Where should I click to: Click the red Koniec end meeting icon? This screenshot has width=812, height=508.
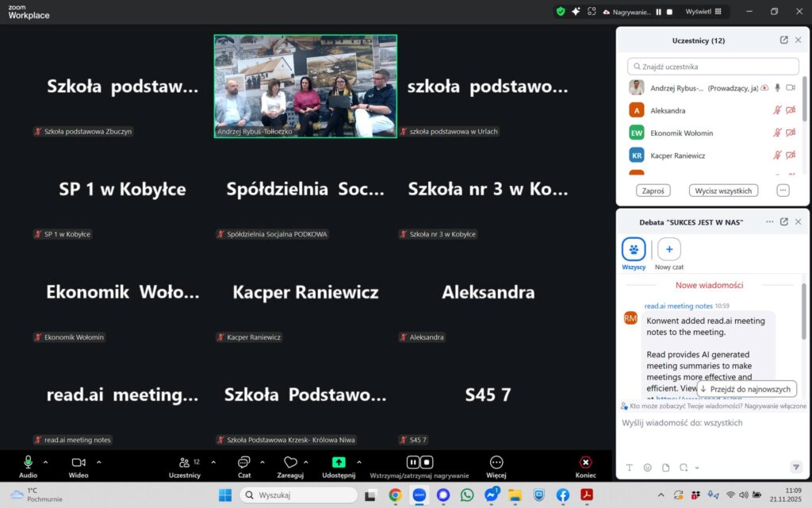coord(585,462)
